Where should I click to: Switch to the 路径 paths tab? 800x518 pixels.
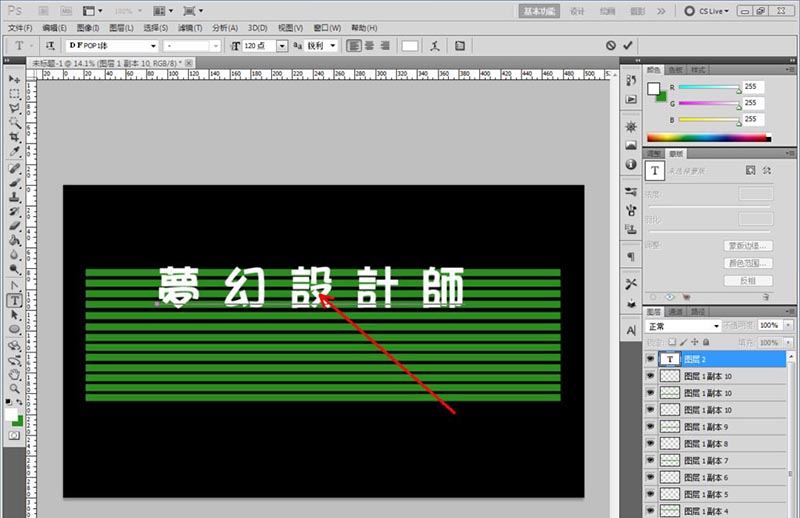697,312
